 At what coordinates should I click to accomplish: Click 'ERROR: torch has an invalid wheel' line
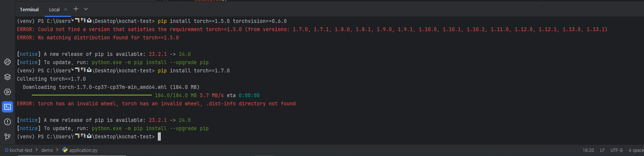click(156, 103)
